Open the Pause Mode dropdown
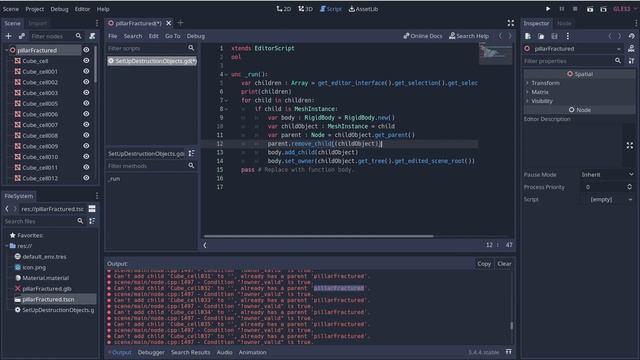The image size is (640, 360). (x=607, y=174)
